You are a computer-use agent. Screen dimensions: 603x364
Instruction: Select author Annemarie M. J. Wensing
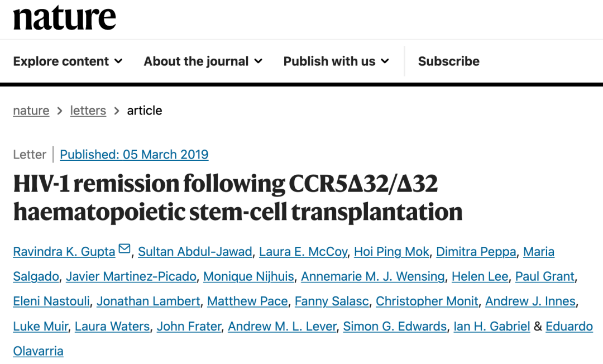(372, 276)
